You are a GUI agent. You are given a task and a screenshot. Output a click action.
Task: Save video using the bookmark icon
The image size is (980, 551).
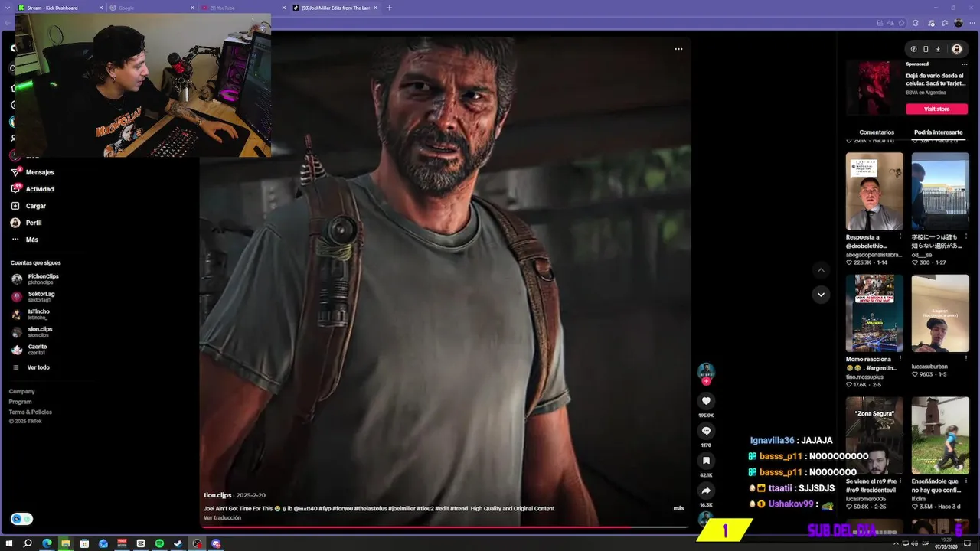(706, 461)
